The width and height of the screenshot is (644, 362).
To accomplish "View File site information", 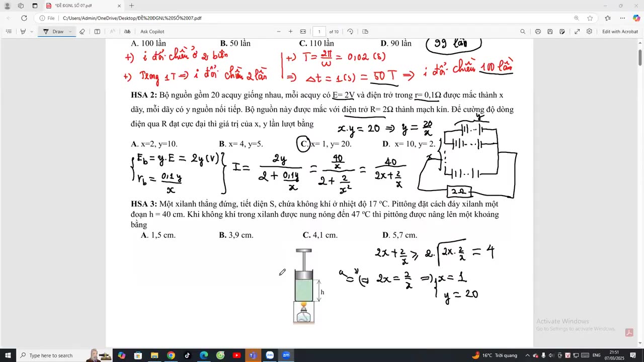I will 47,18.
